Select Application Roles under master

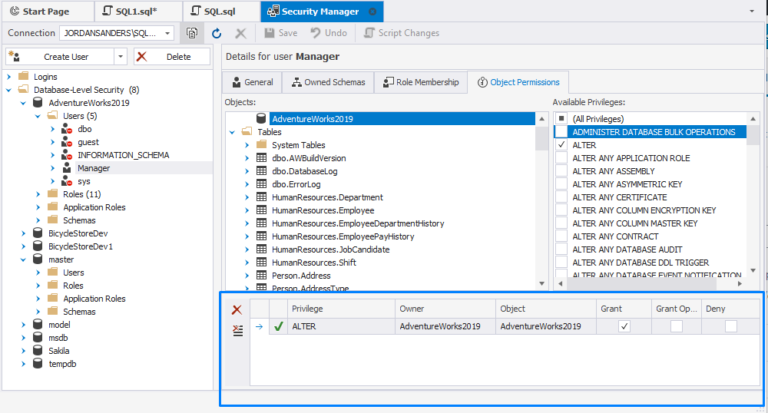click(x=94, y=299)
